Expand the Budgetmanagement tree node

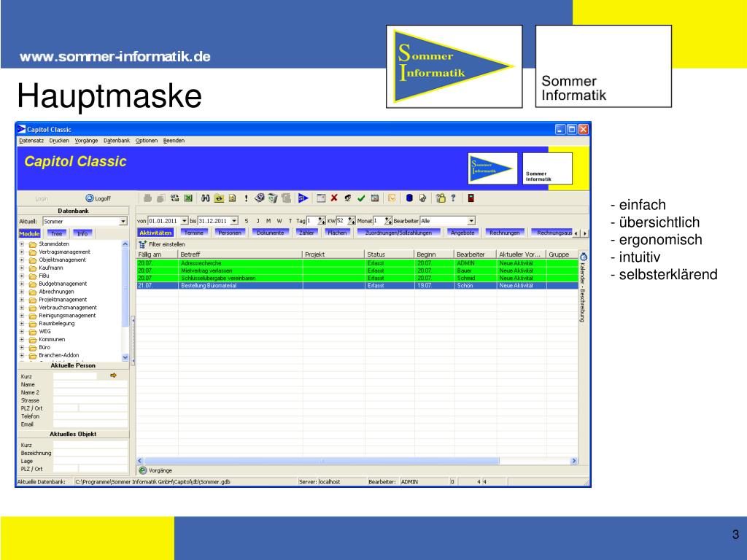(x=22, y=284)
